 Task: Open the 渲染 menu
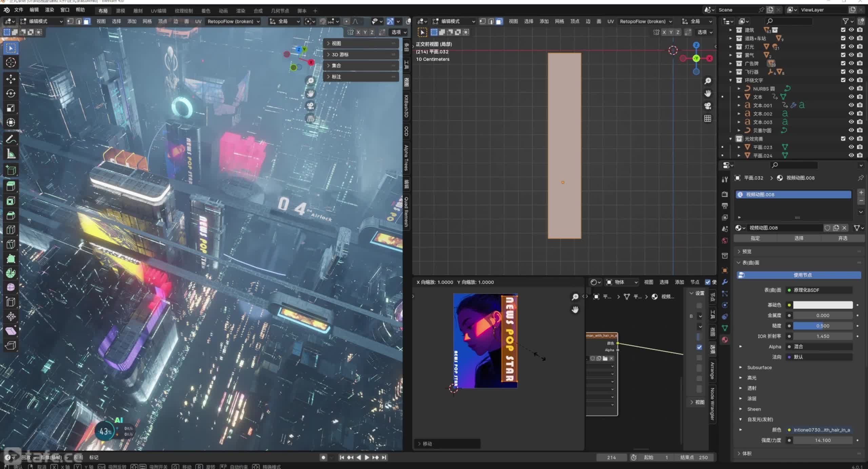click(x=50, y=10)
